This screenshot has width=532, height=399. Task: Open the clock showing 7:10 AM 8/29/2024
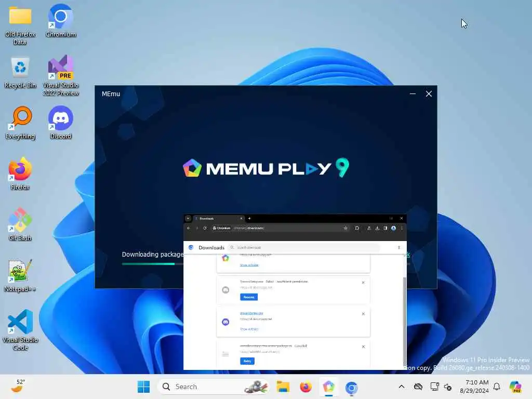click(474, 387)
